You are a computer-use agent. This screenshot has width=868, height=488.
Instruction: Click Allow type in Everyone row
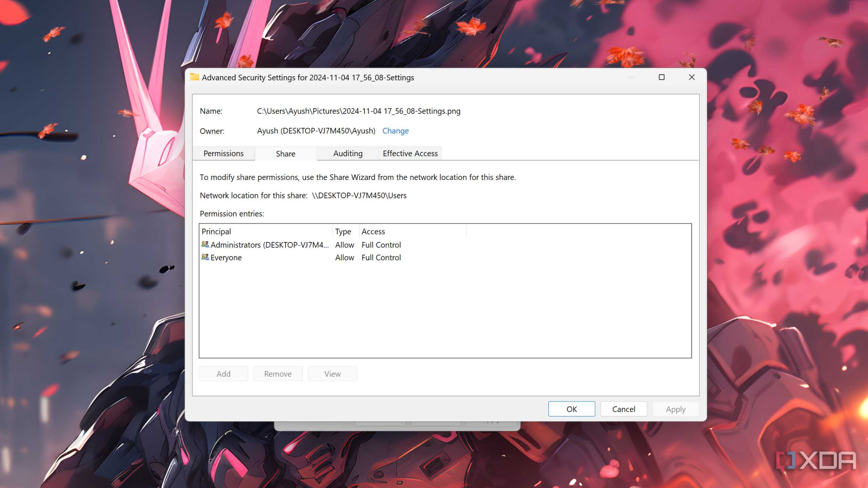[344, 258]
